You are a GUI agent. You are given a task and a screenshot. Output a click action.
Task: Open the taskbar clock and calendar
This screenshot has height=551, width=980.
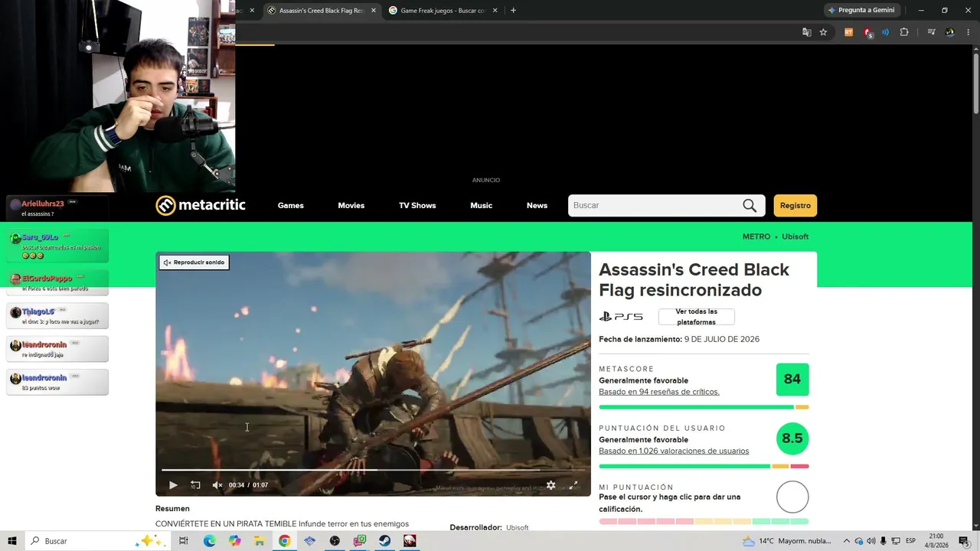pyautogui.click(x=938, y=541)
